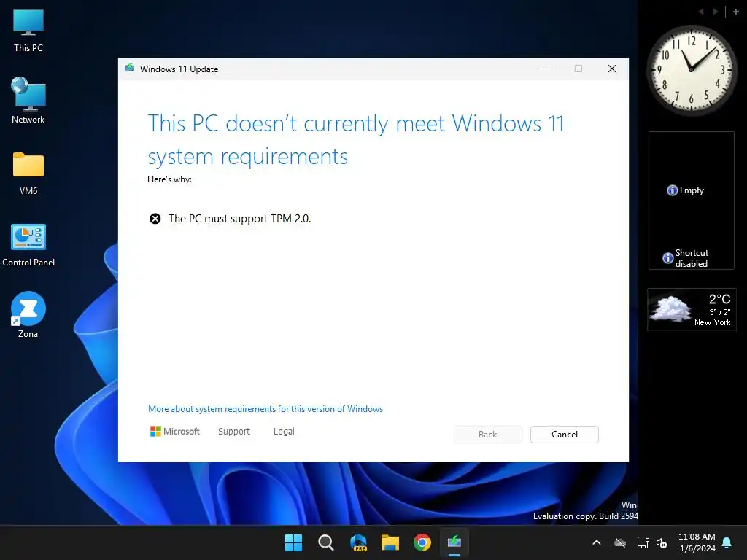
Task: Click the muted volume tray icon
Action: 662,542
